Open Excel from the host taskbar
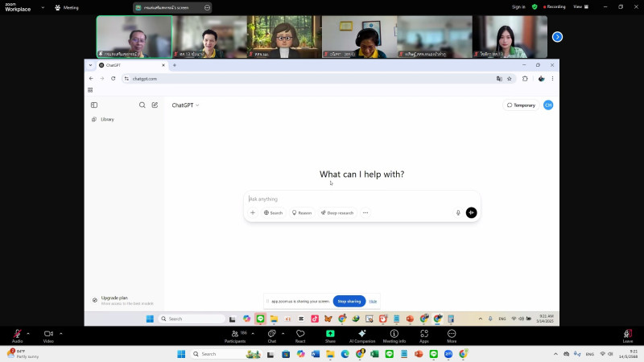 374,354
